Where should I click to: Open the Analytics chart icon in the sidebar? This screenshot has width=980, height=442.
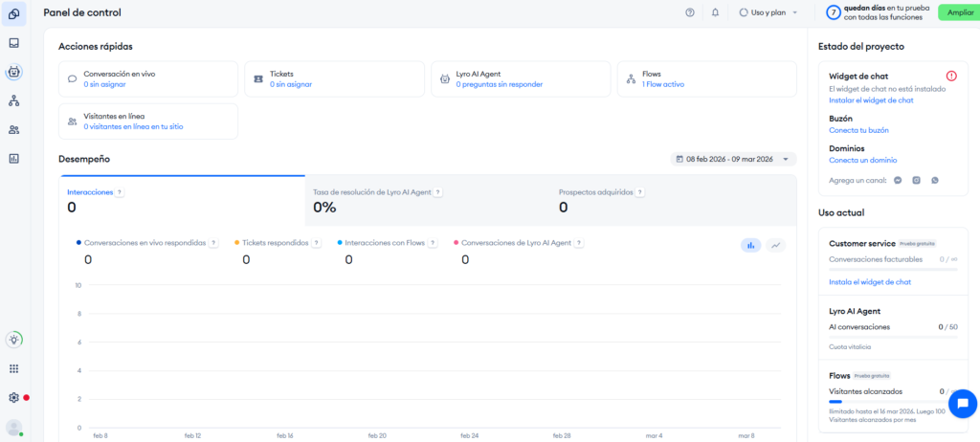click(x=13, y=159)
